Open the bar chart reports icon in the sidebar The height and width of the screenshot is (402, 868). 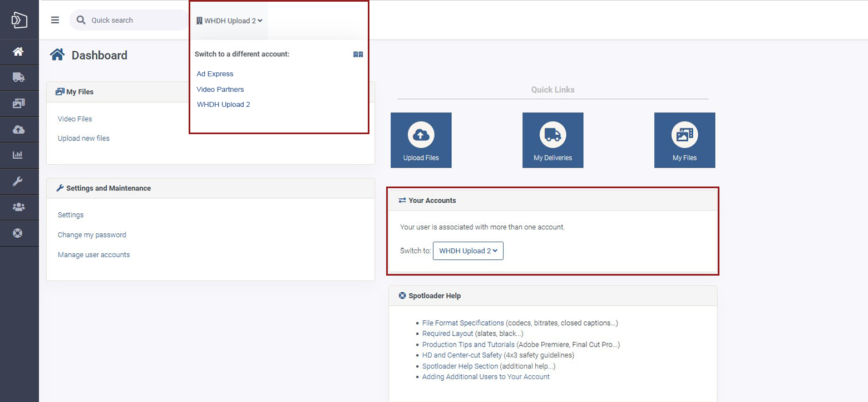18,155
